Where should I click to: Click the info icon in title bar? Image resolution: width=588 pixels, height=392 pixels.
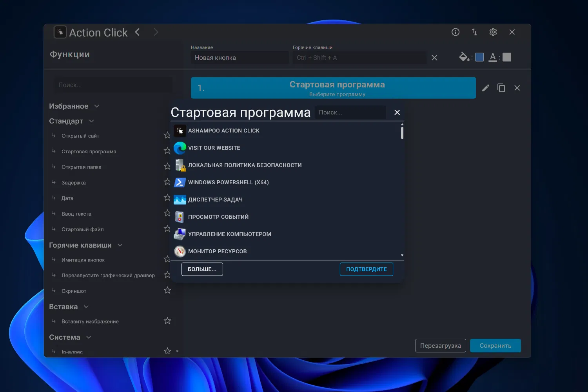pyautogui.click(x=456, y=32)
